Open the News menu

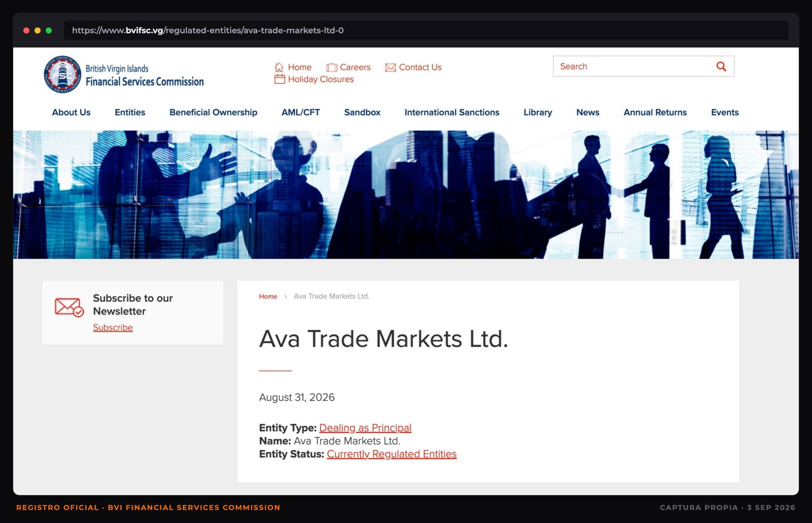click(x=588, y=112)
